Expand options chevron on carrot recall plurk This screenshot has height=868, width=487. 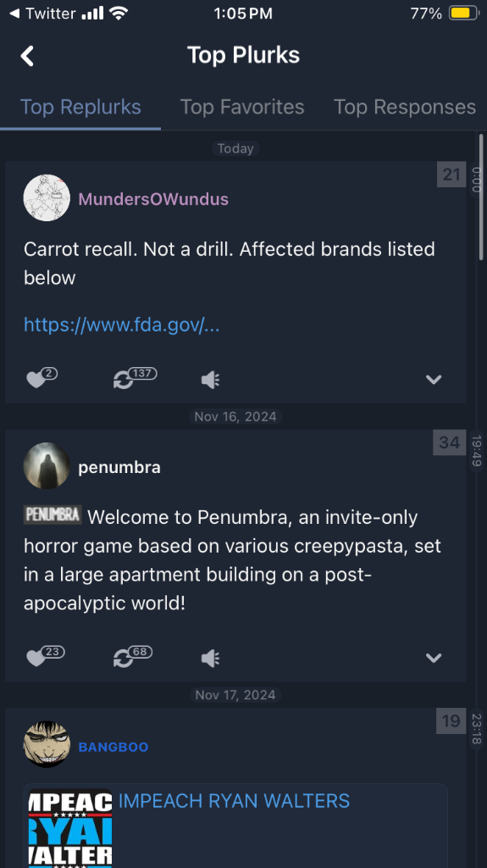pyautogui.click(x=434, y=379)
